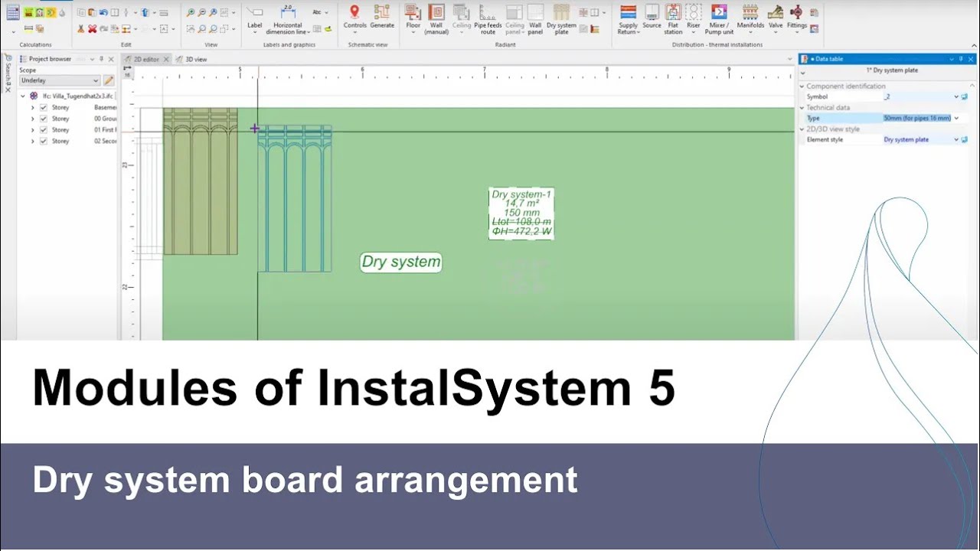
Task: Open the Controls schematic tool
Action: [x=354, y=18]
